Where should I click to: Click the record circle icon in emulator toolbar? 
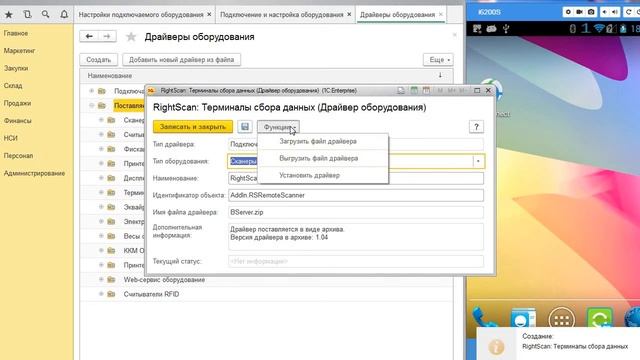568,12
